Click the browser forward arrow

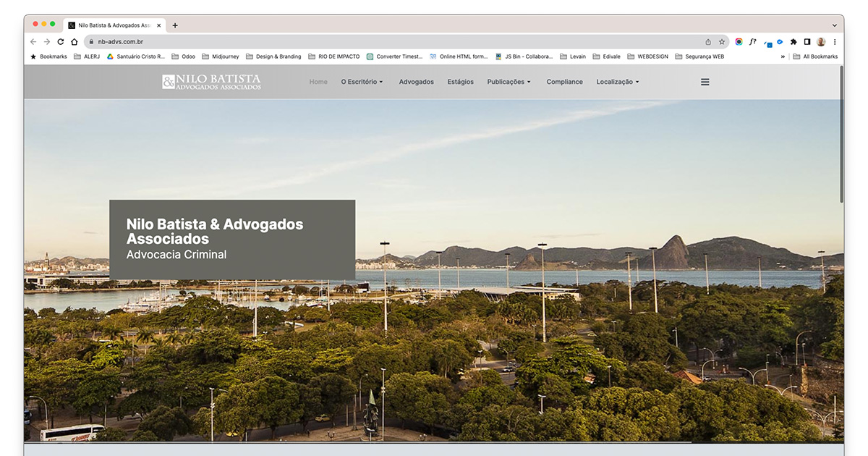click(47, 42)
